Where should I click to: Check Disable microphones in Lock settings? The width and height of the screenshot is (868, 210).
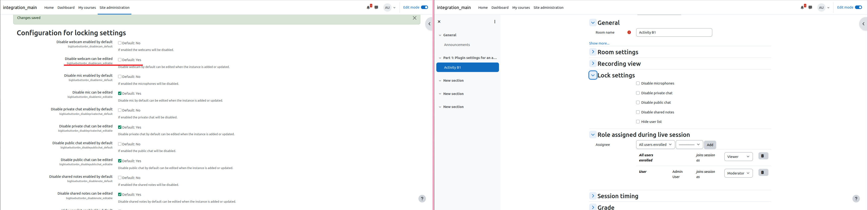pos(638,83)
